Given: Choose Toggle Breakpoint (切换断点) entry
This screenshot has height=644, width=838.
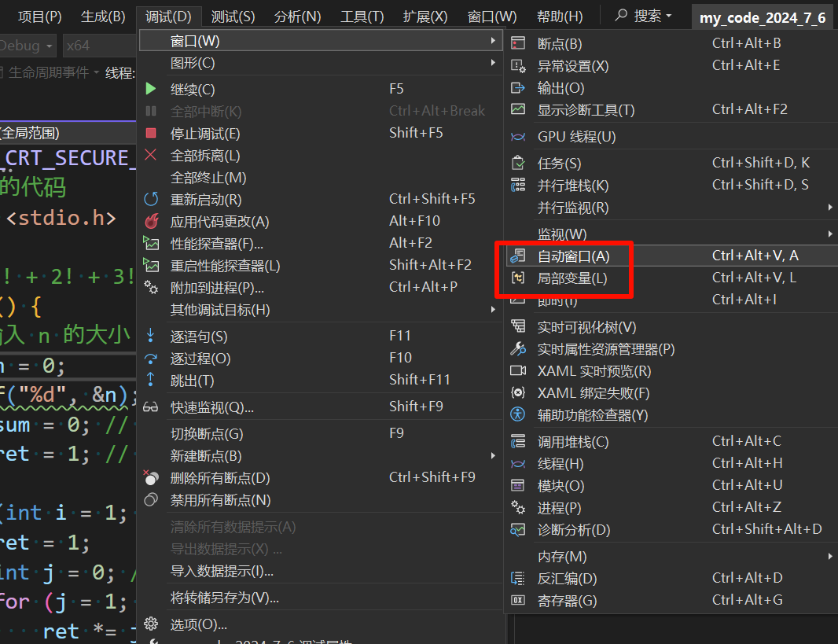Looking at the screenshot, I should 207,434.
